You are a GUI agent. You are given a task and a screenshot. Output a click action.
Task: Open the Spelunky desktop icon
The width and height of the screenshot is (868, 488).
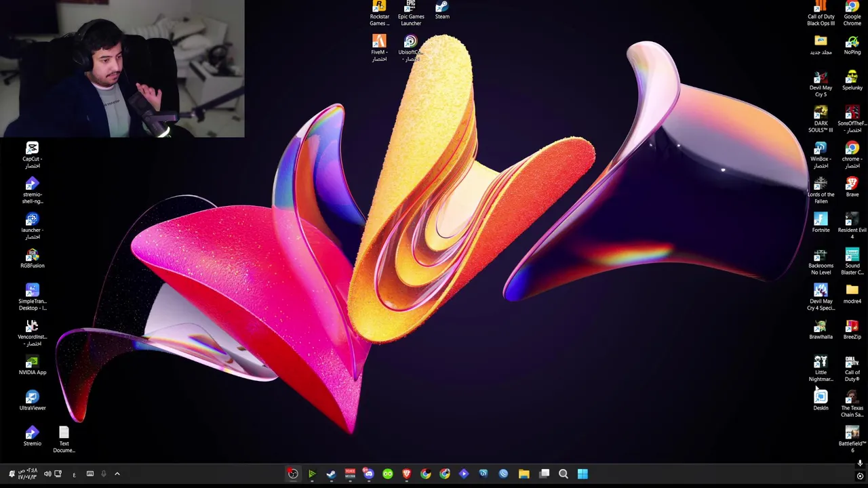pyautogui.click(x=852, y=81)
